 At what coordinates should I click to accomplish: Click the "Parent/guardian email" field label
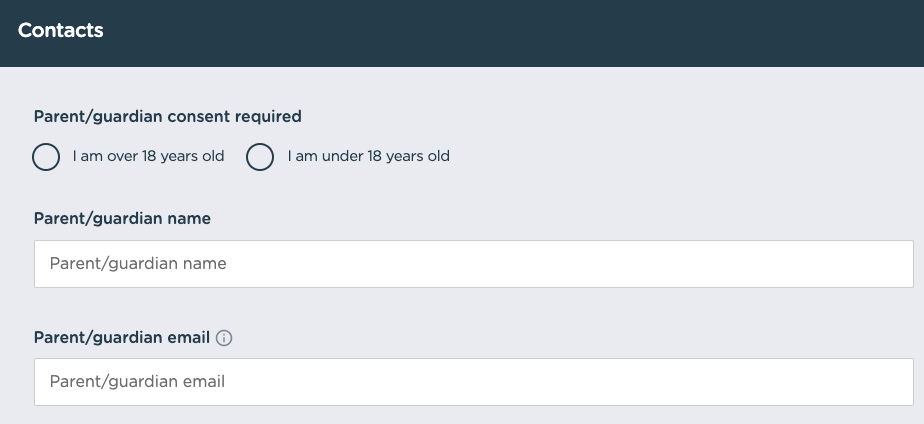click(122, 337)
